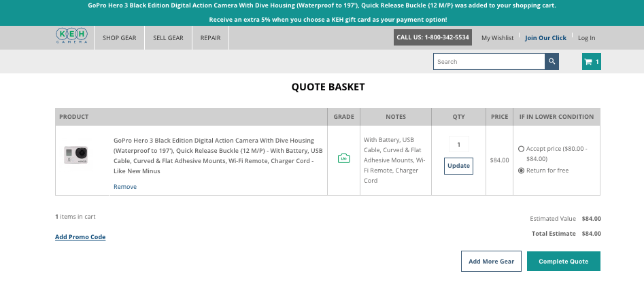
Task: Click the notes cell 'With Battery, USB Cable...'
Action: click(394, 160)
